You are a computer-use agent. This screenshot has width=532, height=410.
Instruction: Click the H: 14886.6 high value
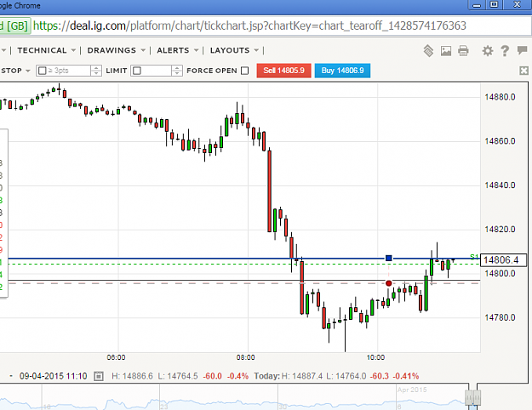[x=132, y=376]
